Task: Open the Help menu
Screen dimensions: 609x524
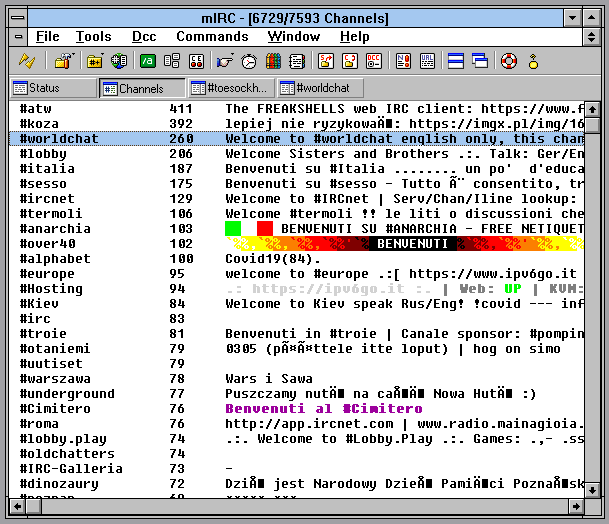Action: pos(355,37)
